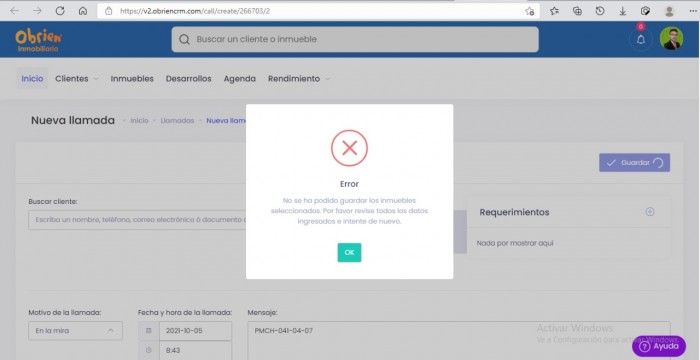
Task: Click 'Nada por mostrar aqui' text
Action: tap(515, 243)
